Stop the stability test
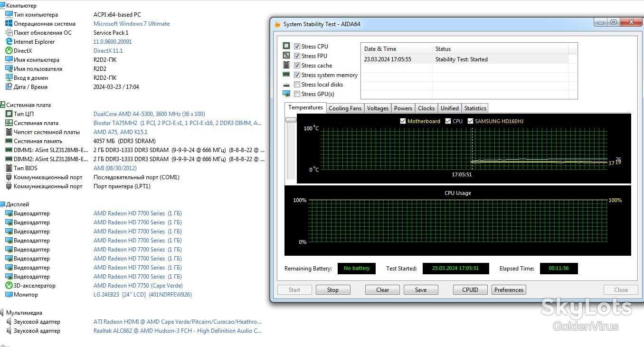644x347 pixels. pyautogui.click(x=332, y=290)
